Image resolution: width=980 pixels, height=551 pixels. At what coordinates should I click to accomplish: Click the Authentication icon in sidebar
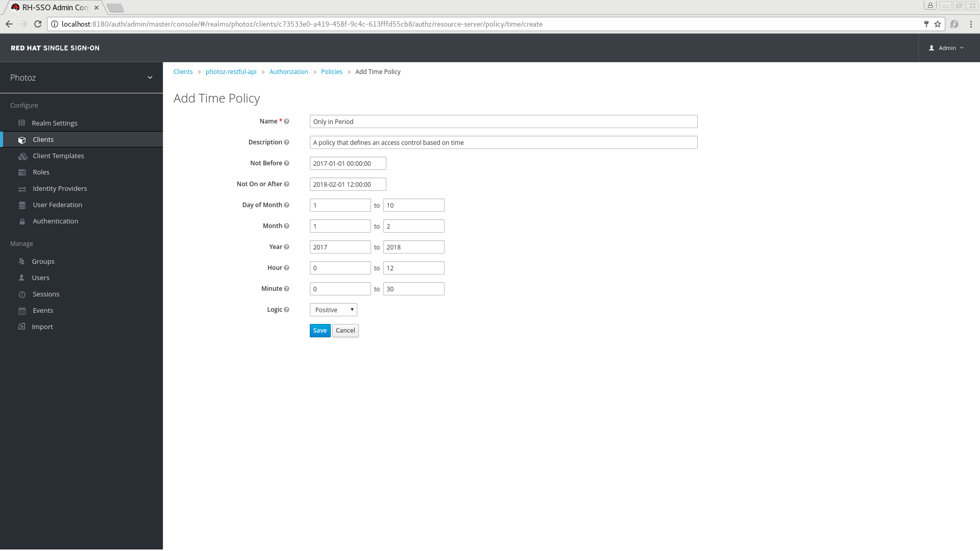point(22,221)
